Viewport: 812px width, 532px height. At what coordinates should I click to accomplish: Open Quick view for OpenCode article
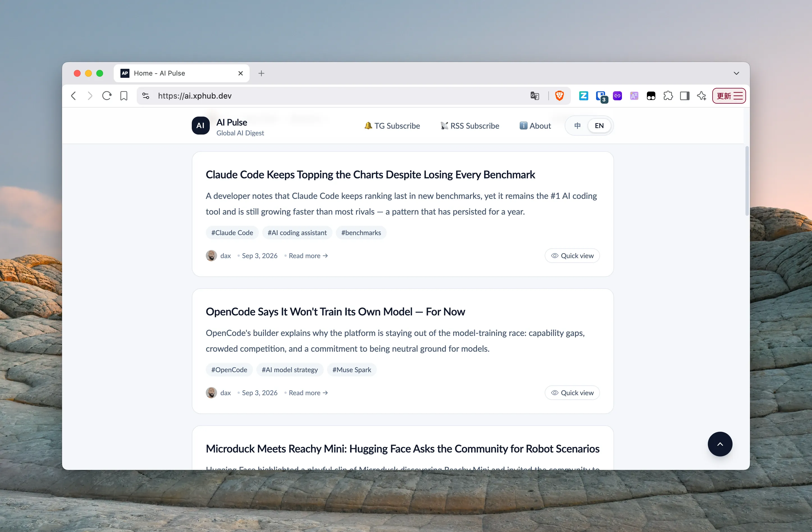[x=572, y=393]
